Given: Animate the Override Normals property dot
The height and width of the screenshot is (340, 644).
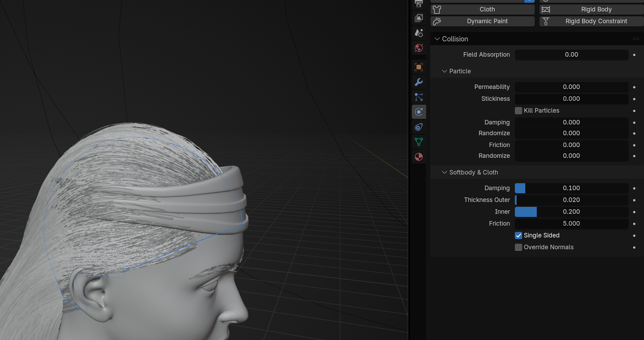Looking at the screenshot, I should [x=634, y=247].
